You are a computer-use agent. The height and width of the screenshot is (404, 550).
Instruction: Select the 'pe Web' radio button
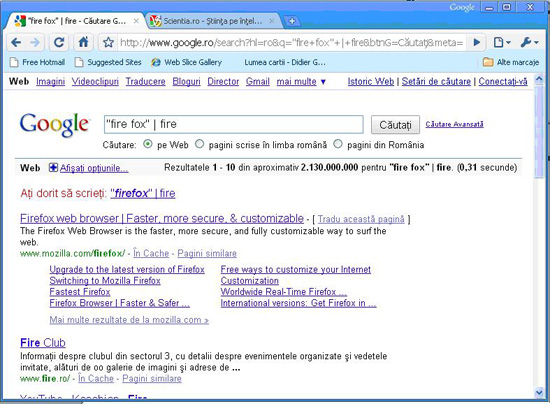[x=148, y=144]
